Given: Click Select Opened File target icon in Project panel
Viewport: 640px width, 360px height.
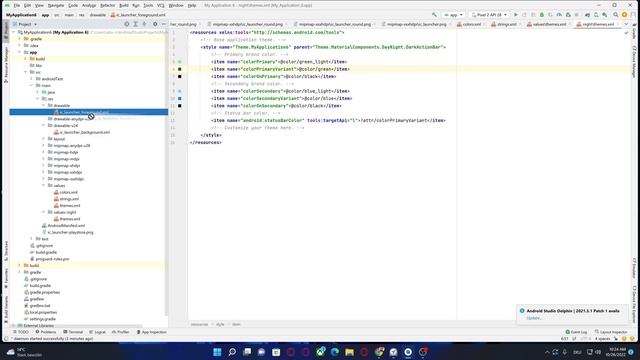Looking at the screenshot, I should 127,24.
